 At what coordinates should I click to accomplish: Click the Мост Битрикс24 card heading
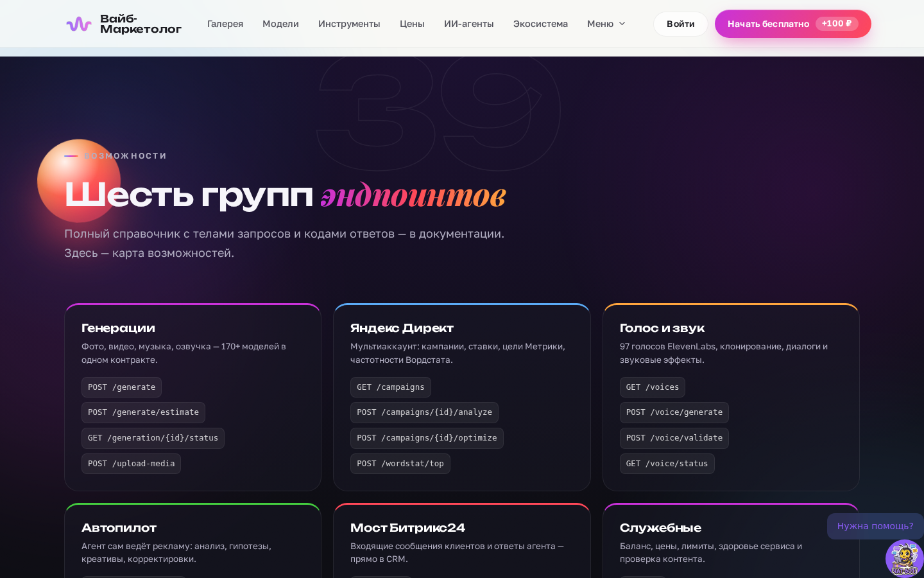[407, 528]
